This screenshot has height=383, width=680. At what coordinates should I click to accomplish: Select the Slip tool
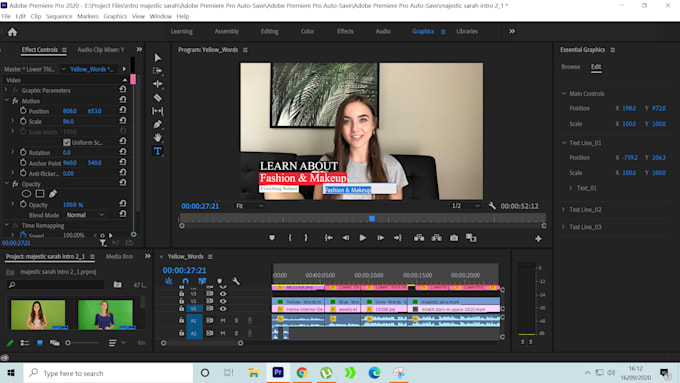[x=157, y=111]
